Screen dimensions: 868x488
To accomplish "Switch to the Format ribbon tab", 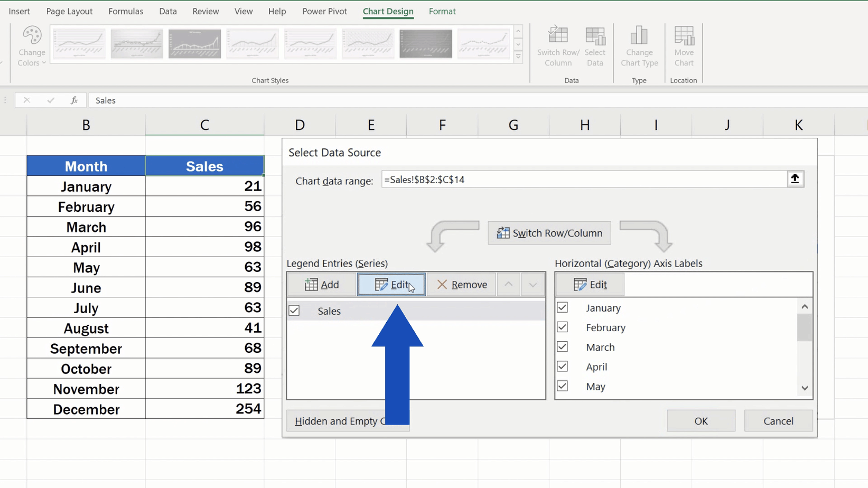I will point(442,11).
